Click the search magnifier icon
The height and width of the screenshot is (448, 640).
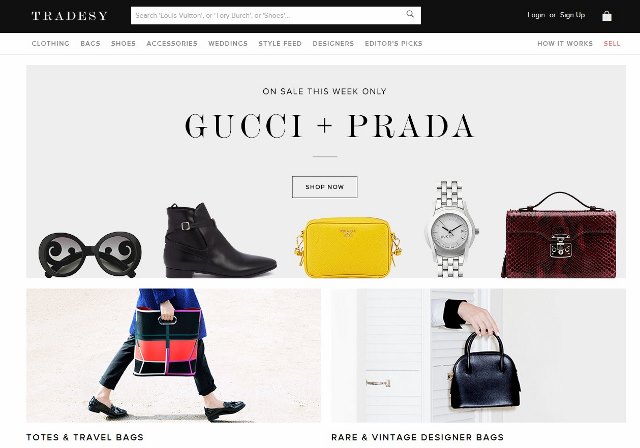[410, 14]
